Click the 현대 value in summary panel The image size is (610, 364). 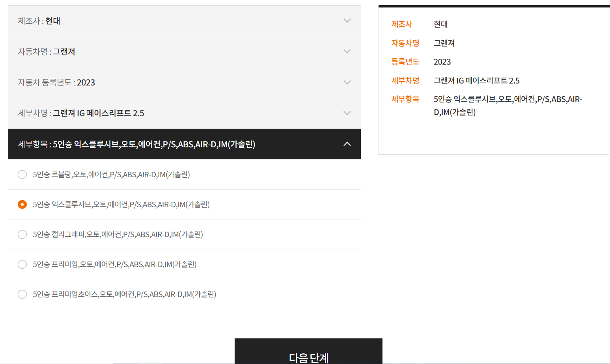point(440,24)
